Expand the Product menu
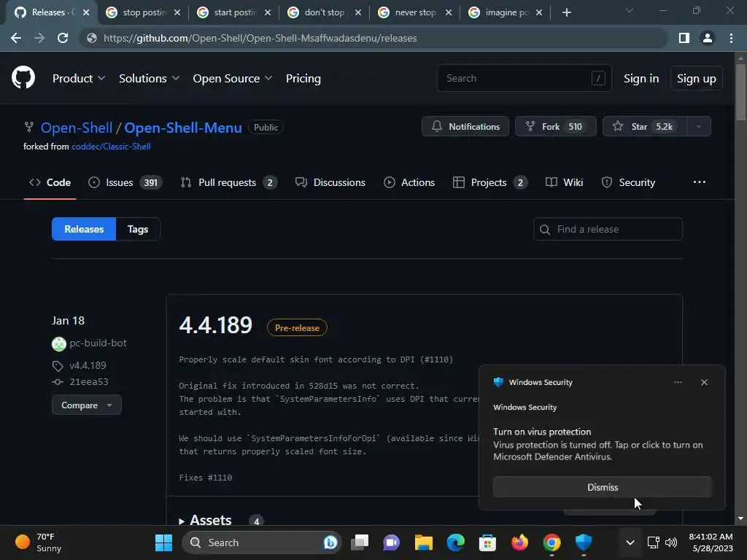This screenshot has height=560, width=747. point(79,79)
